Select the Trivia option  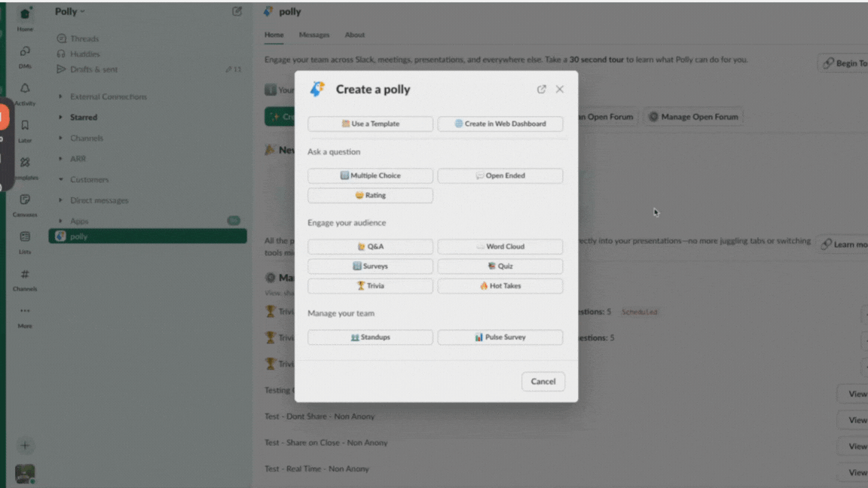pos(371,286)
